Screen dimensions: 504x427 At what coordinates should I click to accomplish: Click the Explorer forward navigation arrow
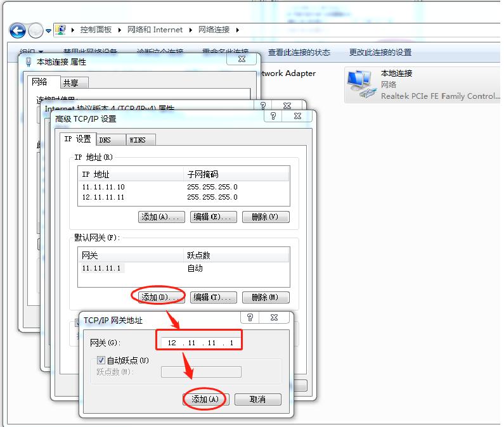[36, 31]
